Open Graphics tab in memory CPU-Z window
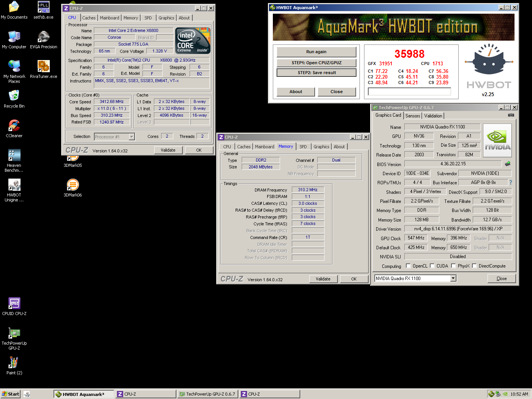 coord(321,147)
